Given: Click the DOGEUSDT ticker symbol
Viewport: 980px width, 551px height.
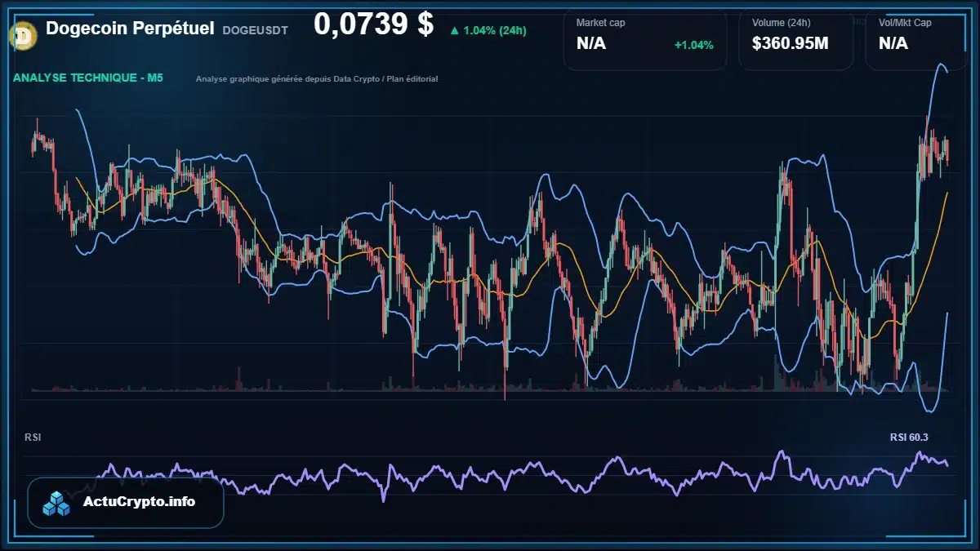Looking at the screenshot, I should (255, 30).
